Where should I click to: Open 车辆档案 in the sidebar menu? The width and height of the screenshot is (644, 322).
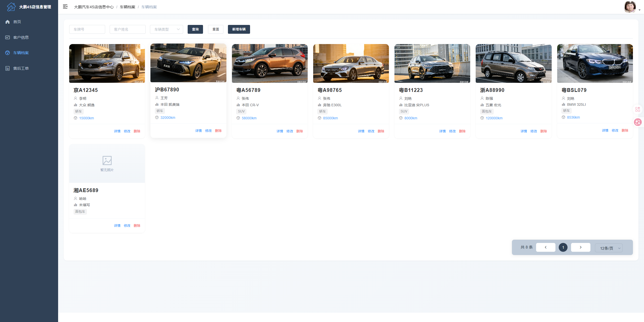tap(29, 53)
